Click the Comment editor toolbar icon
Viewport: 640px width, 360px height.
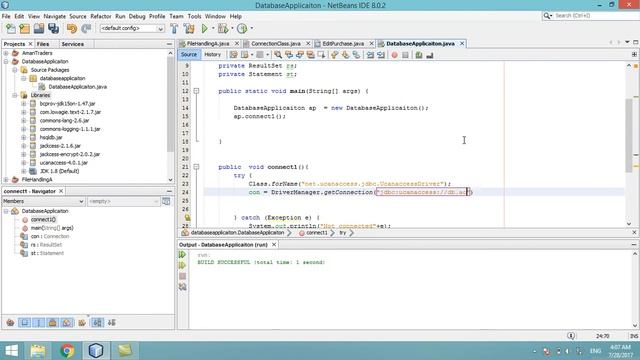click(419, 55)
